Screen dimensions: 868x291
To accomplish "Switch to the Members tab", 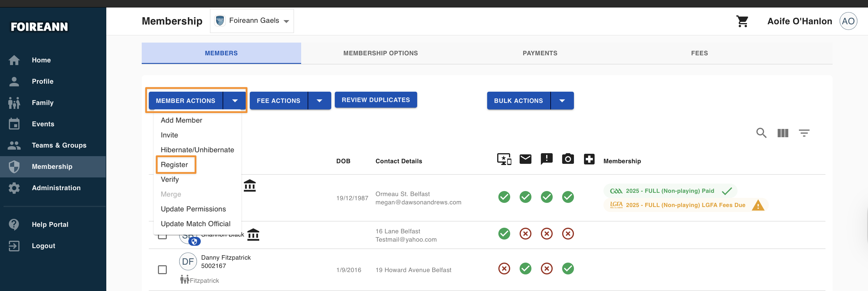I will coord(221,53).
